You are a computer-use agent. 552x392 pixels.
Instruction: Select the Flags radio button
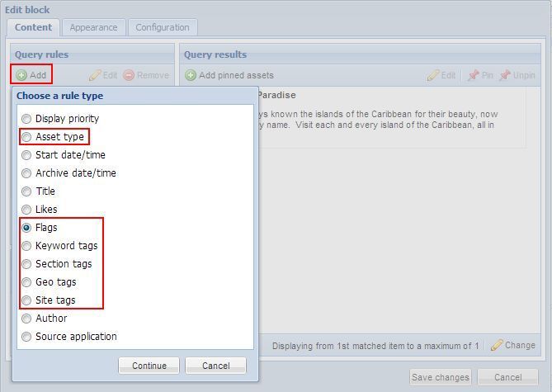coord(26,228)
